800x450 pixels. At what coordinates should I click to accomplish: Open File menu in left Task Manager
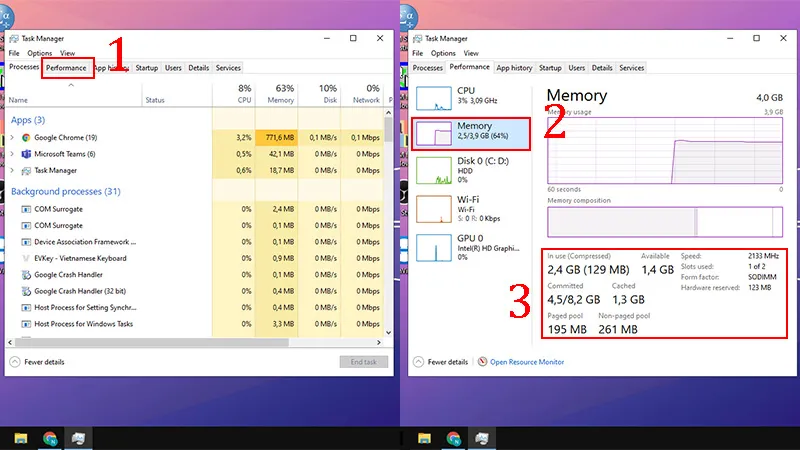(14, 53)
